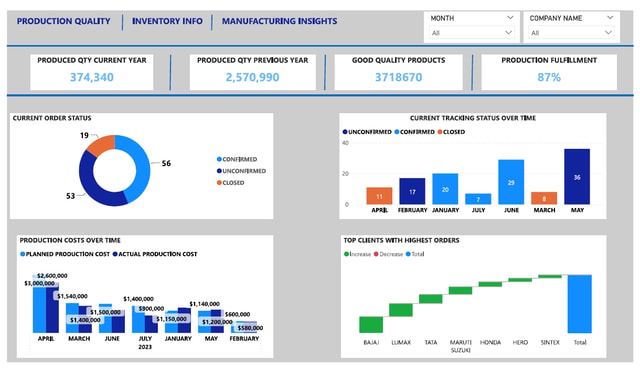Screen dimensions: 640x371
Task: Click Good Quality Products value 3718670
Action: coord(398,77)
